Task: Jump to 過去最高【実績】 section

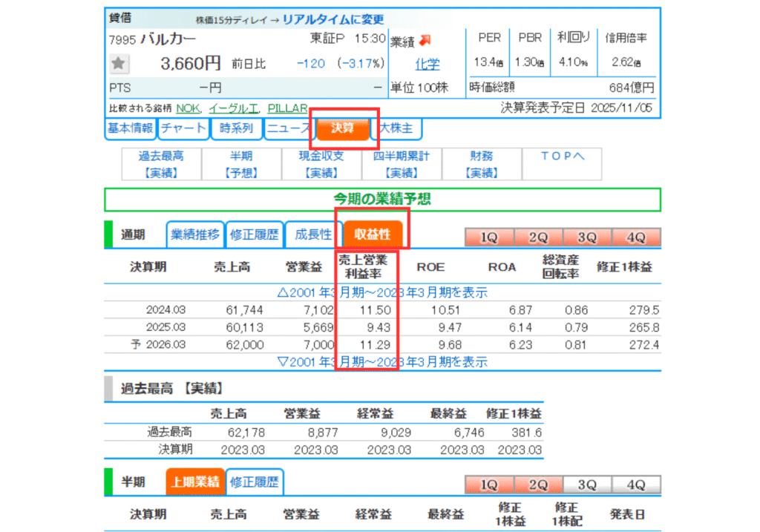Action: click(x=161, y=164)
